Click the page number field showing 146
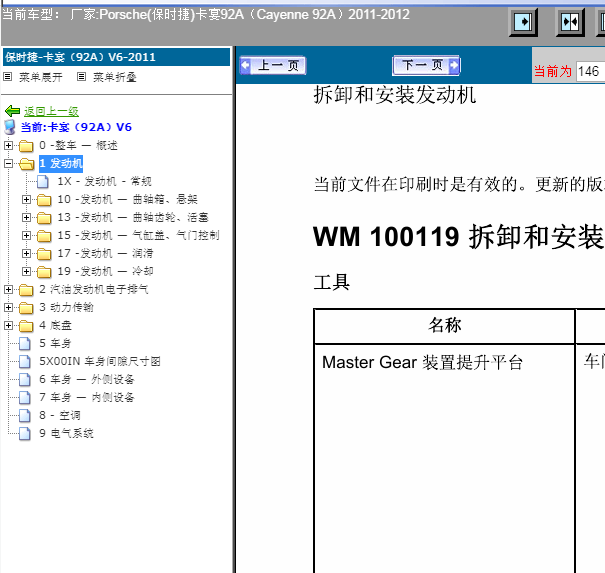 (x=590, y=71)
